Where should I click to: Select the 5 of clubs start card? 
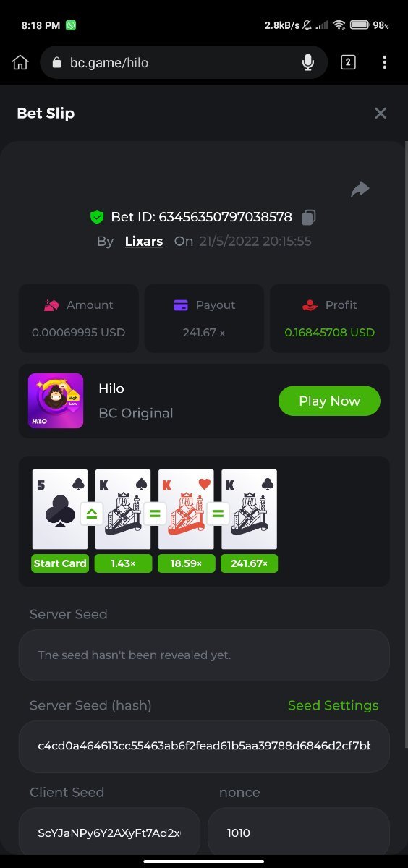(x=60, y=509)
